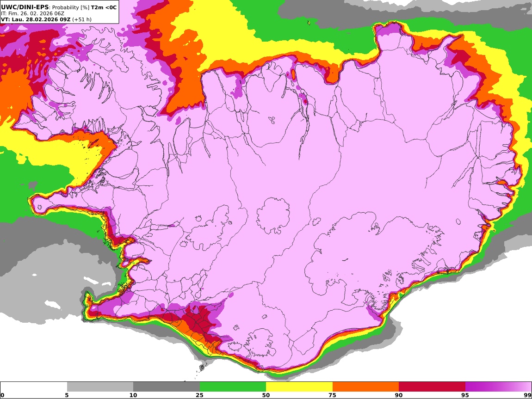Click the legend tick label '5'

pos(67,395)
